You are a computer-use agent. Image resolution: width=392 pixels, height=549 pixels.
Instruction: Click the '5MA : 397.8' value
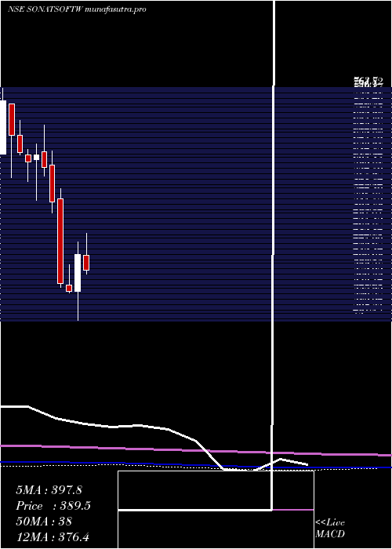point(49,490)
